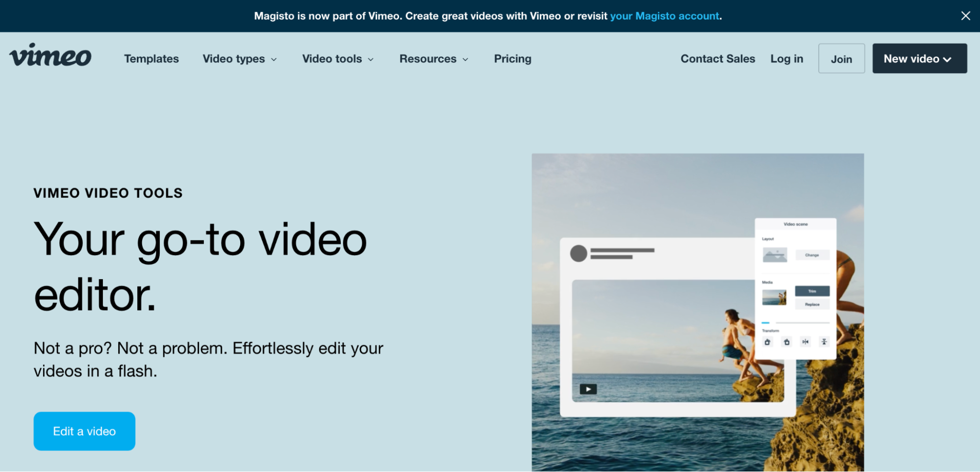Image resolution: width=980 pixels, height=472 pixels.
Task: Click the Contact Sales link
Action: (718, 59)
